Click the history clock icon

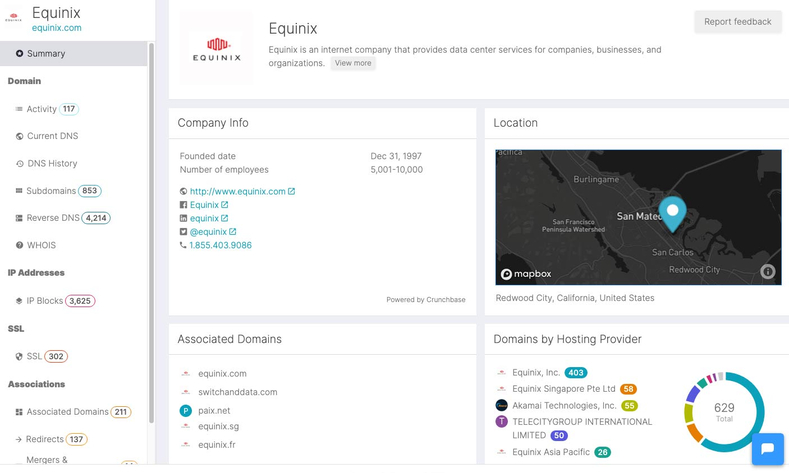pyautogui.click(x=20, y=164)
